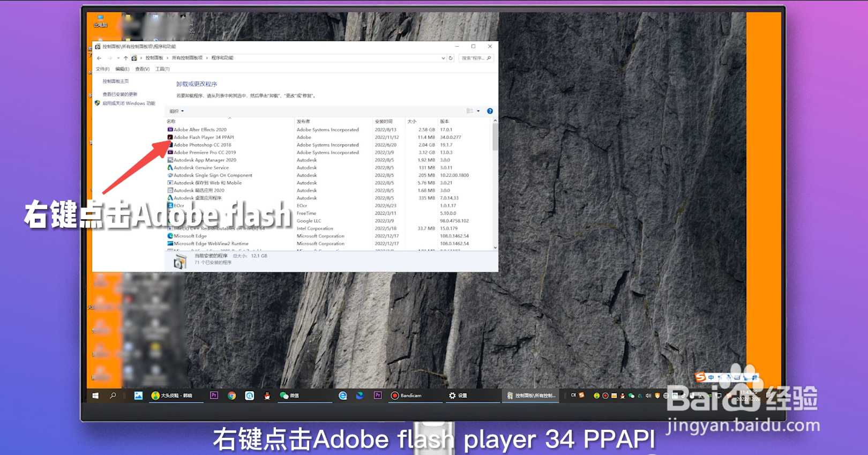This screenshot has width=868, height=455.
Task: Open the blue Help question icon
Action: [490, 111]
